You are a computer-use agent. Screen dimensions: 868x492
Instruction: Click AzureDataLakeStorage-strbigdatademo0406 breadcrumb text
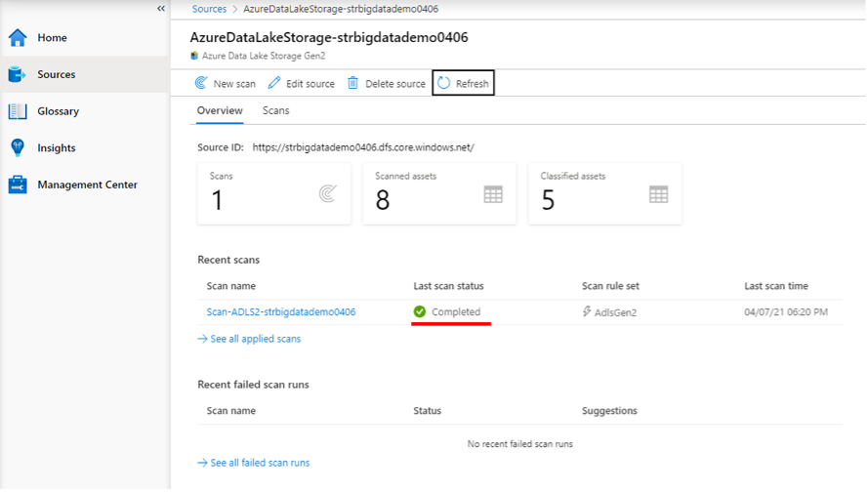pos(341,9)
